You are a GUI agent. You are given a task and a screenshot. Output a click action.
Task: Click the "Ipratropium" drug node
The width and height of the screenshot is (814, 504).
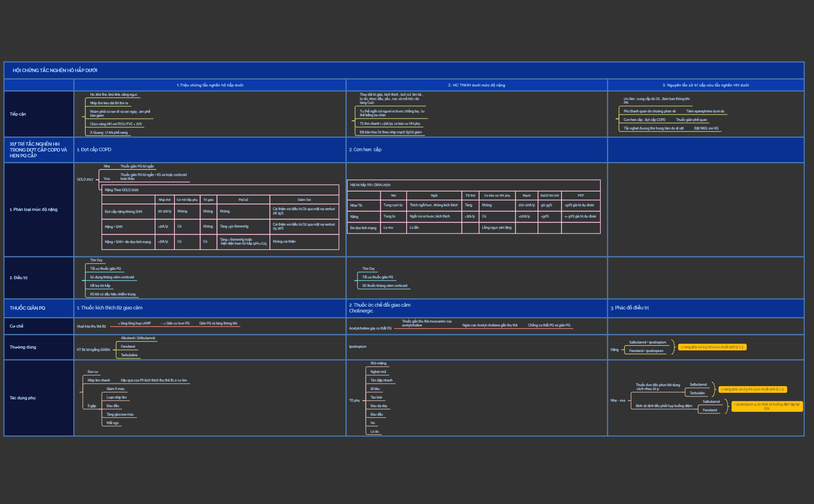357,347
